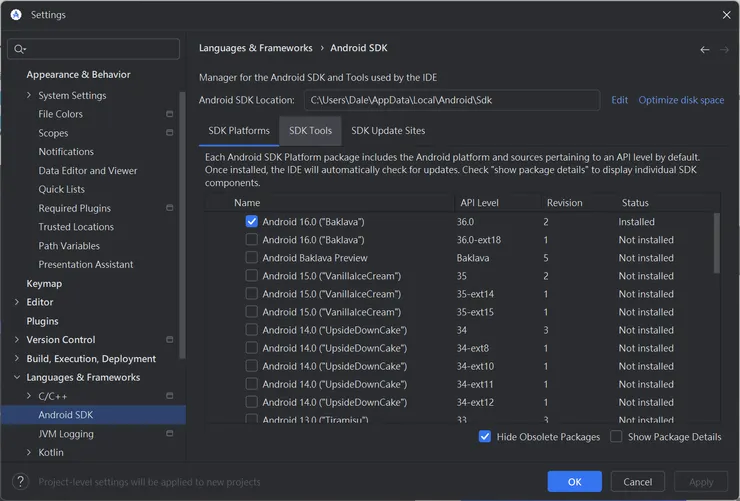Image resolution: width=740 pixels, height=501 pixels.
Task: Enable Show Package Details checkbox
Action: pos(616,437)
